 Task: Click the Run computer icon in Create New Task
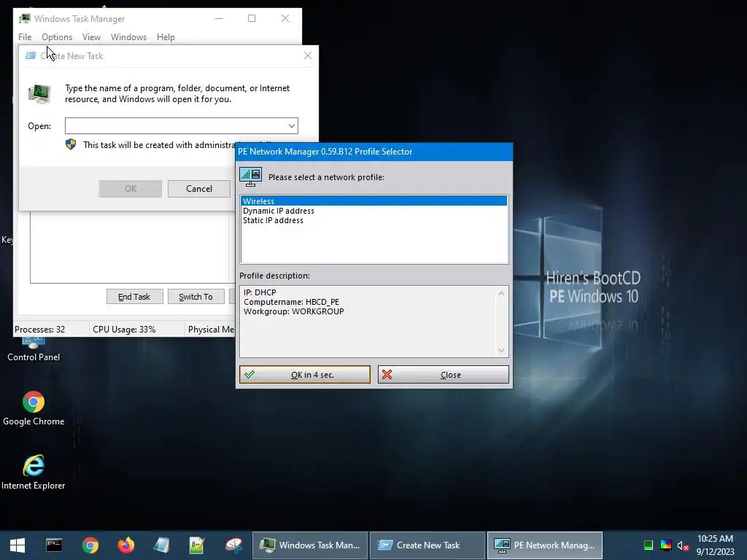click(39, 93)
